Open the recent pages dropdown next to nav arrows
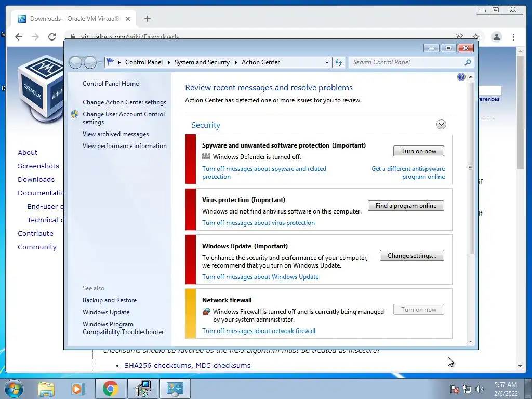 (x=100, y=62)
